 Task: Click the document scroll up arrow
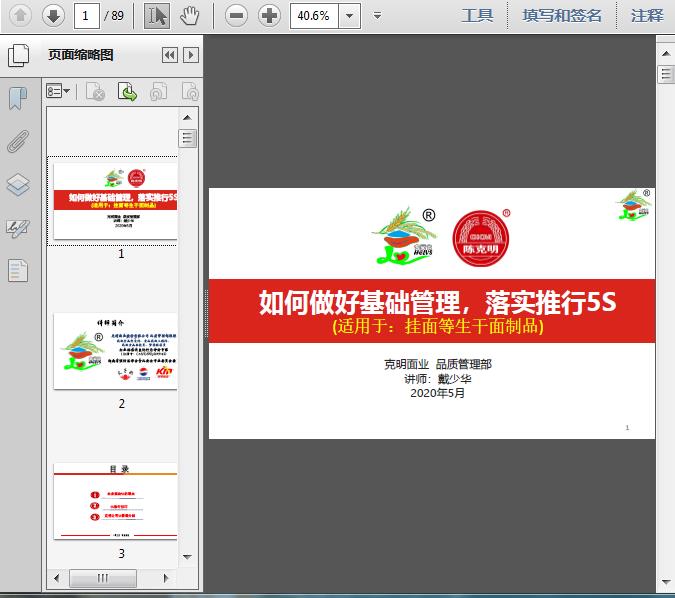pos(666,54)
